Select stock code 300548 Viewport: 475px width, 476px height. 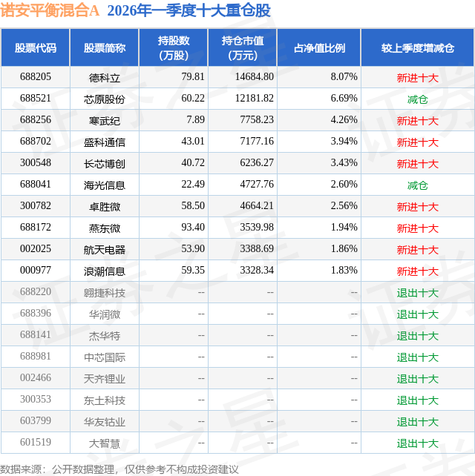(36, 162)
